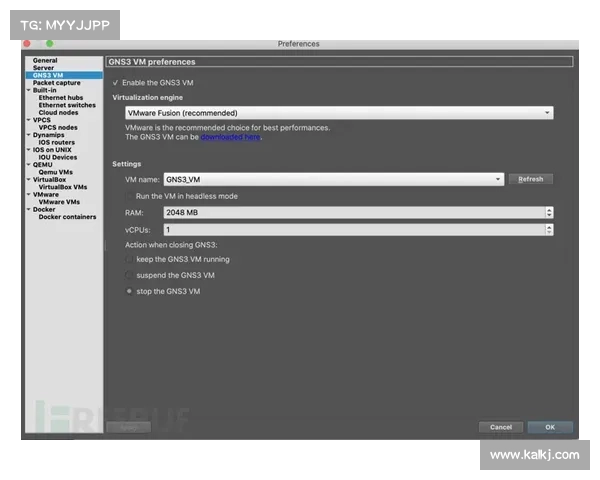Image resolution: width=600 pixels, height=480 pixels.
Task: Select GNS3 VM in the sidebar
Action: (x=64, y=75)
